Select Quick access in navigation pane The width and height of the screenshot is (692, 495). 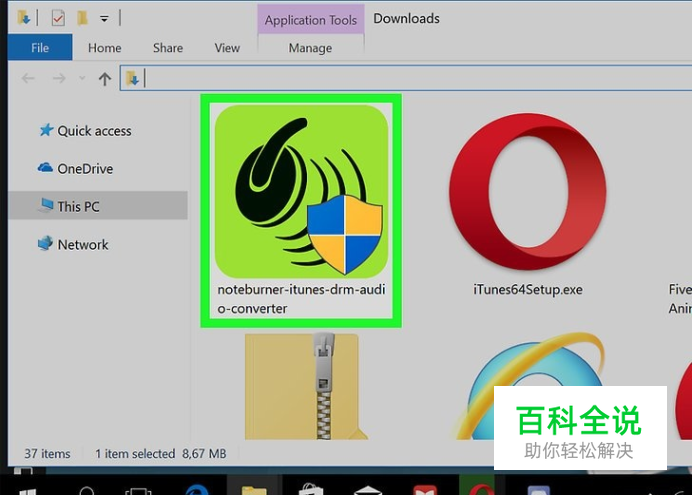94,131
